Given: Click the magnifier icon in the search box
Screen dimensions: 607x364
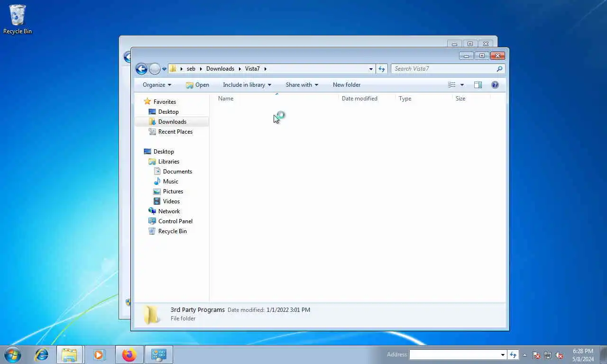Looking at the screenshot, I should [499, 69].
